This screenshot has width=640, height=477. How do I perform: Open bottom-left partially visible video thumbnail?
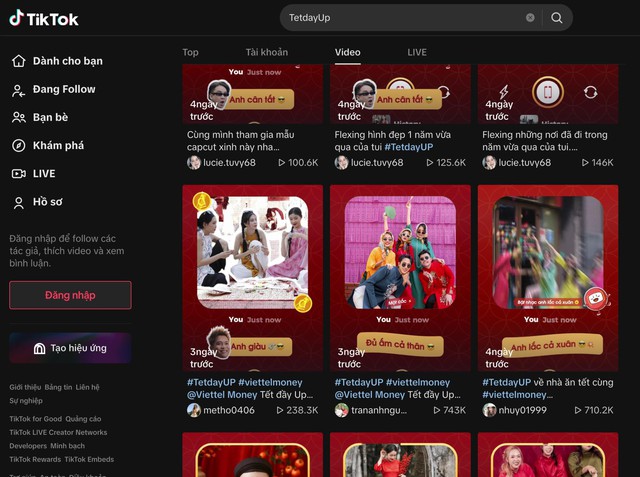(253, 455)
